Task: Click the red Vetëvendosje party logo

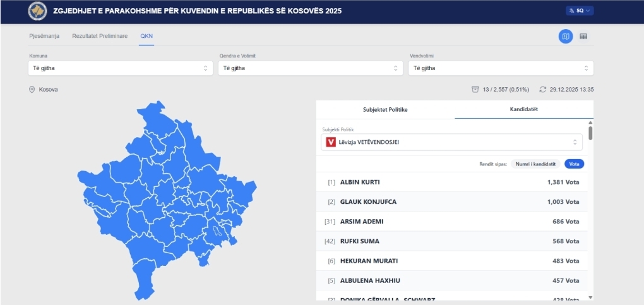Action: 330,142
